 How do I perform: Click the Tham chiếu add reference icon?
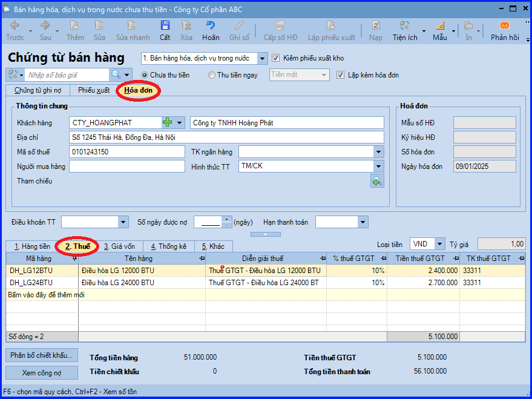tap(377, 181)
